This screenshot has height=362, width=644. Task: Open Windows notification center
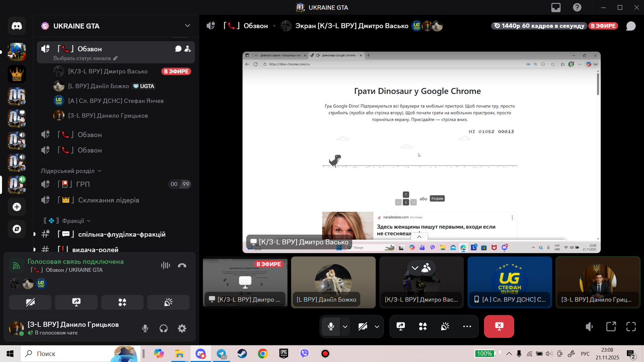[631, 353]
